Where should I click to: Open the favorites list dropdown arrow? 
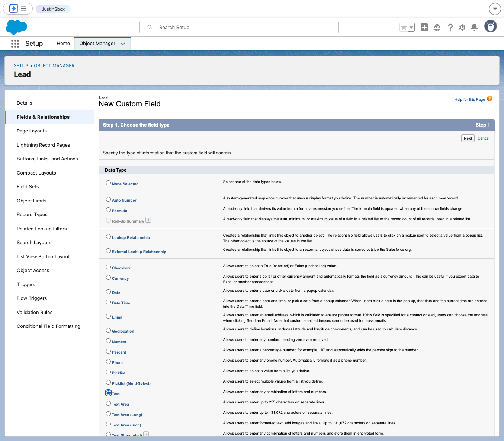(411, 27)
